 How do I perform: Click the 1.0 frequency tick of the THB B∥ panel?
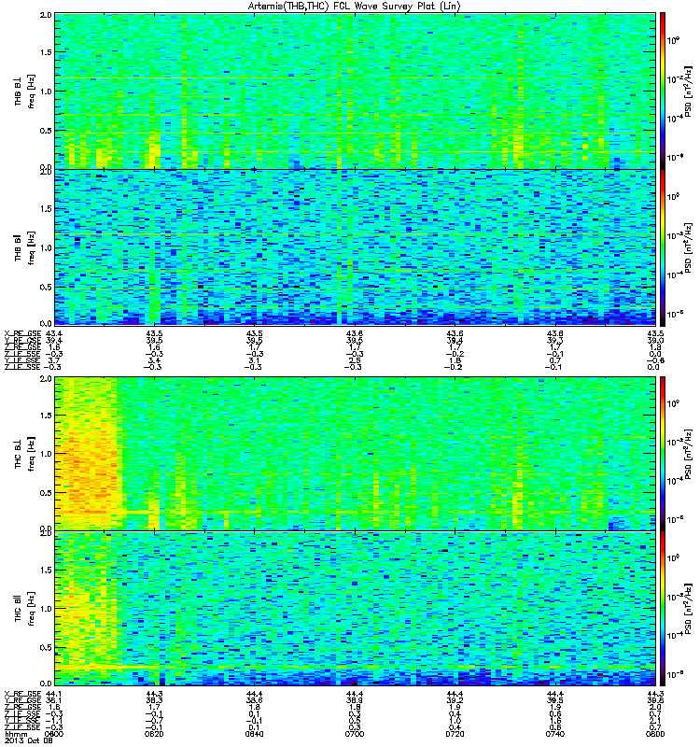coord(46,247)
